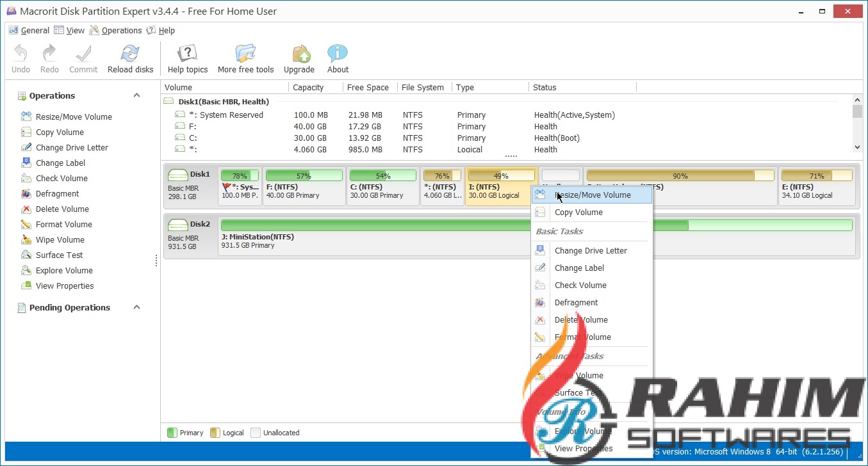Sort by the Status column header
868x466 pixels.
[582, 87]
